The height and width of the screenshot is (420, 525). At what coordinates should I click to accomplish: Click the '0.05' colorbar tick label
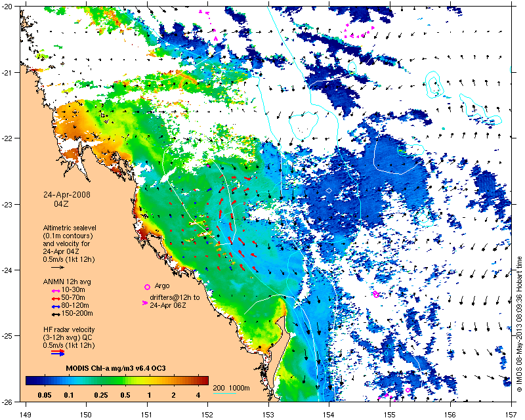pos(45,395)
